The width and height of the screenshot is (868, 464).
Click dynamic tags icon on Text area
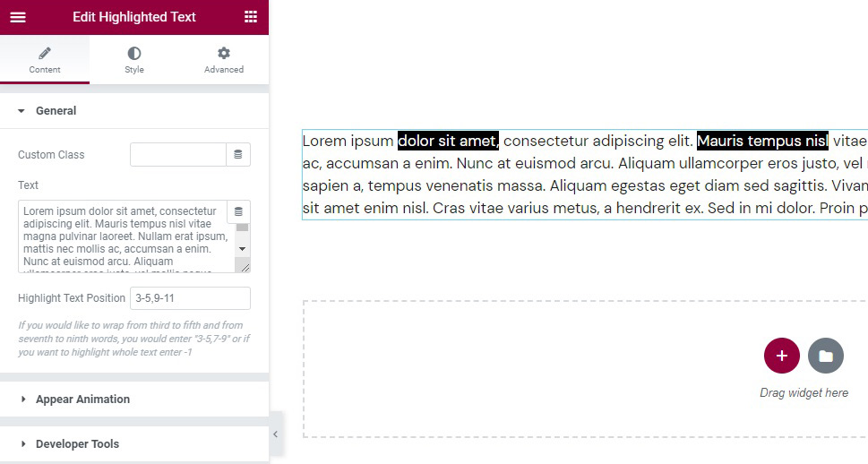[x=238, y=212]
